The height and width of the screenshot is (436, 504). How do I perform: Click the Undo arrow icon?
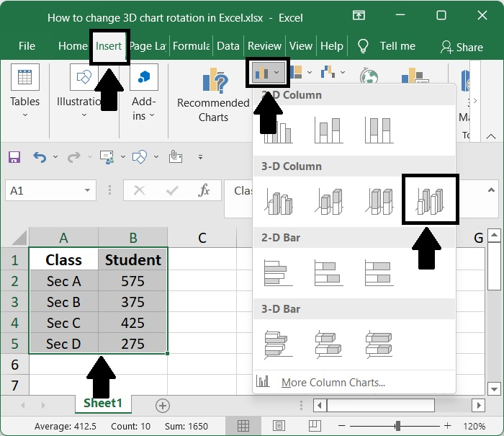[x=40, y=157]
